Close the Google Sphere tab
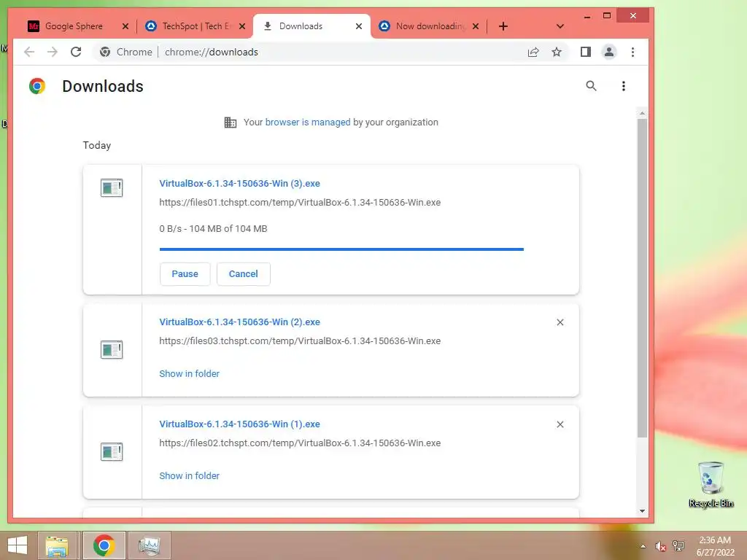 click(x=125, y=26)
